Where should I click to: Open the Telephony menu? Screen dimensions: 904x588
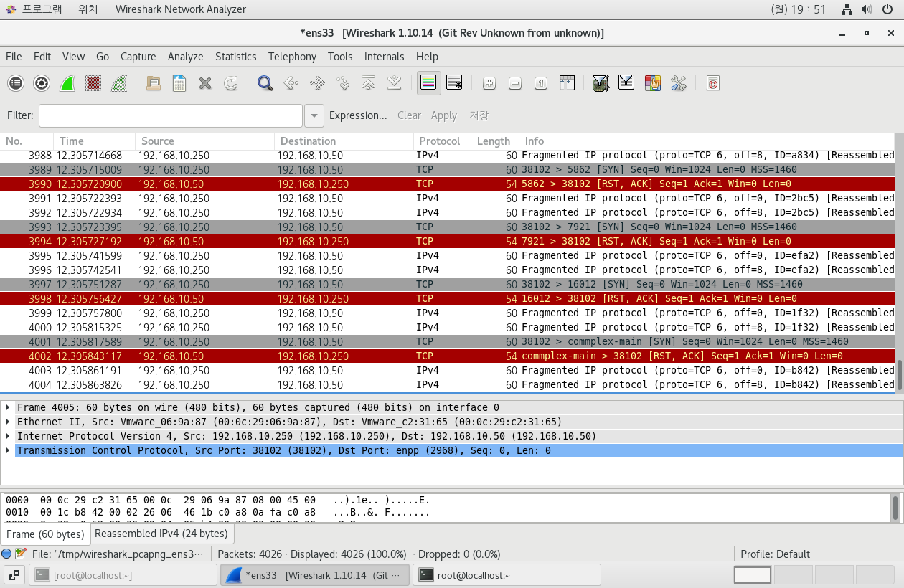coord(292,56)
